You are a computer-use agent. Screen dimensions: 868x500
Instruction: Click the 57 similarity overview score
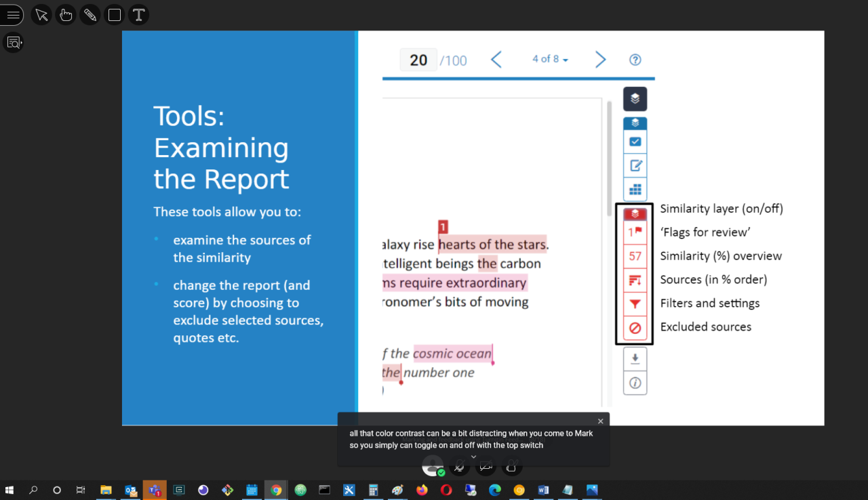click(635, 256)
